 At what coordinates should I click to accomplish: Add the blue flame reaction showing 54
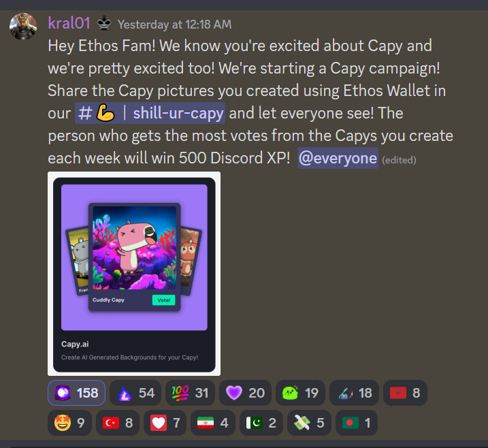point(135,393)
